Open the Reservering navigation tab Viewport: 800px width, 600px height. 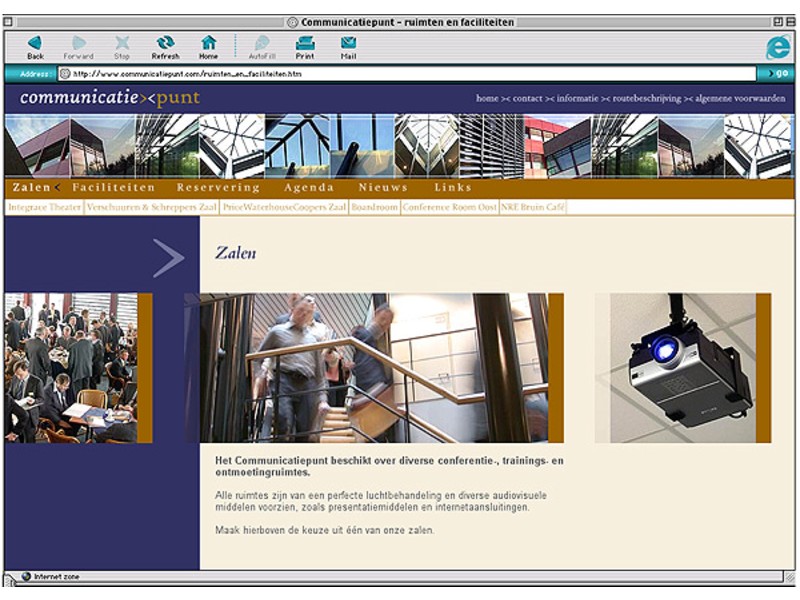click(x=218, y=188)
